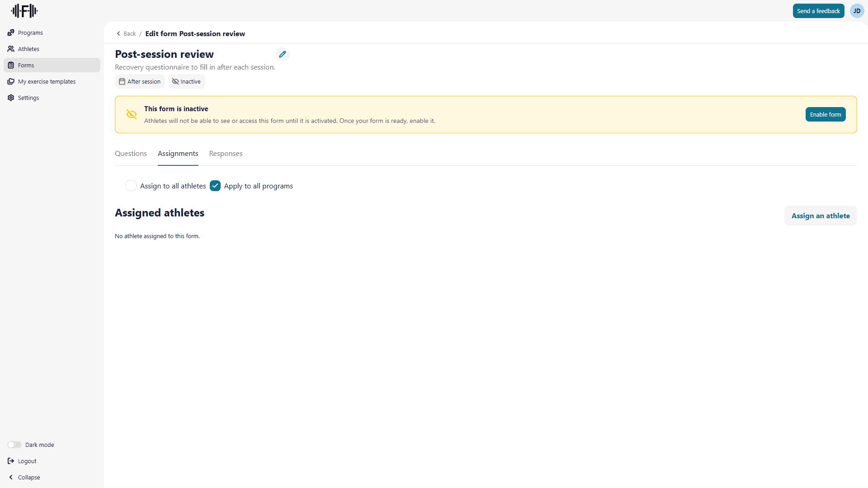Open the JD profile avatar menu
Screen dimensions: 868x488
tap(857, 11)
